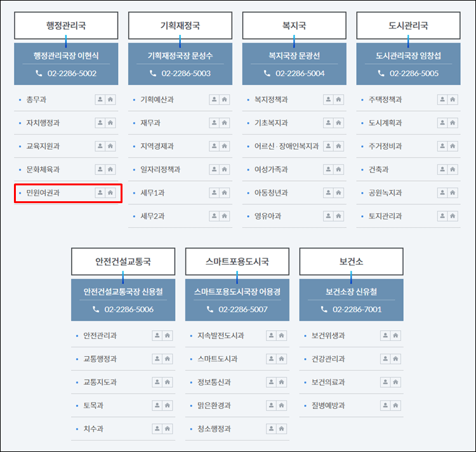Viewport: 476px width, 452px height.
Task: Click phone number 02-2286-5005
Action: coord(414,74)
